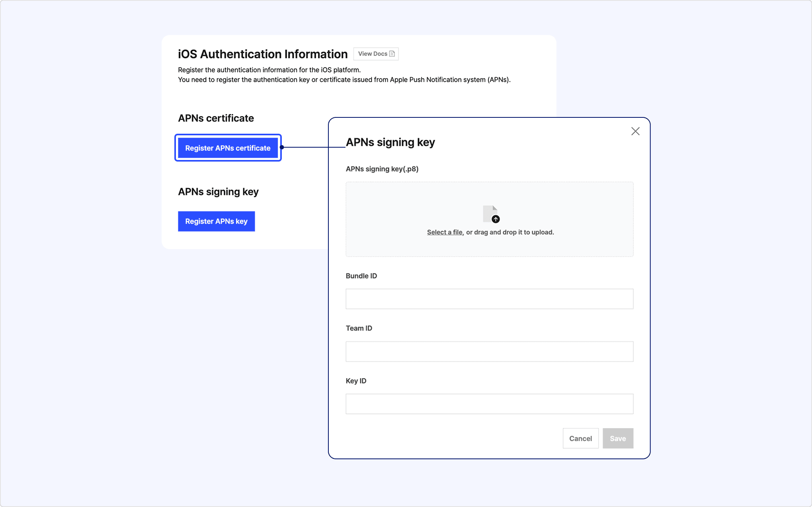The image size is (812, 507).
Task: Click the "Select a file" link
Action: (x=445, y=232)
